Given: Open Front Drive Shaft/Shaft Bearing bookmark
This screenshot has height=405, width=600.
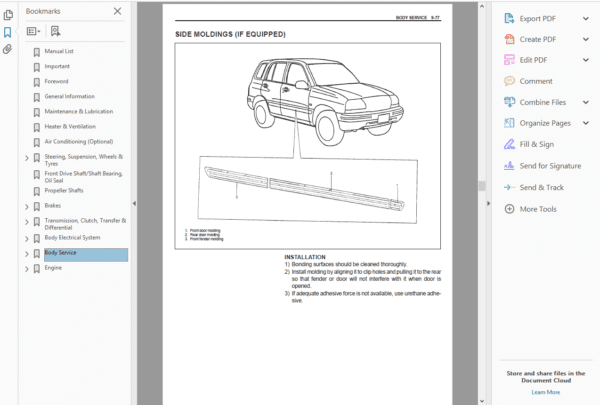Looking at the screenshot, I should pos(83,177).
